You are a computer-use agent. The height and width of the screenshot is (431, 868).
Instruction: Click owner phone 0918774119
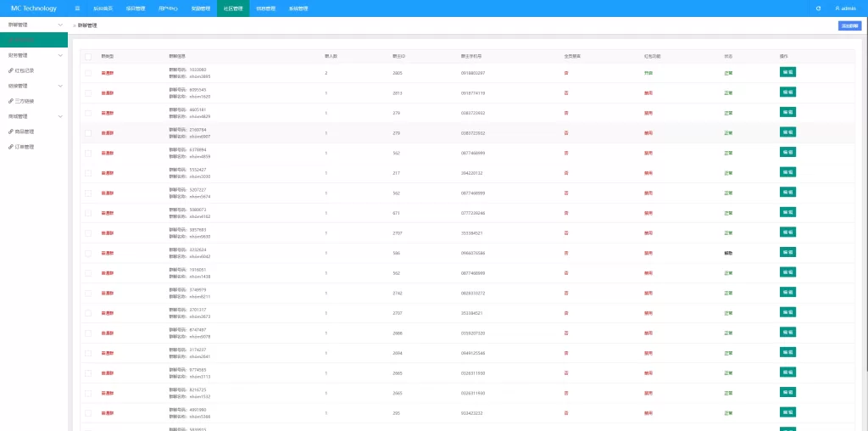(x=473, y=93)
